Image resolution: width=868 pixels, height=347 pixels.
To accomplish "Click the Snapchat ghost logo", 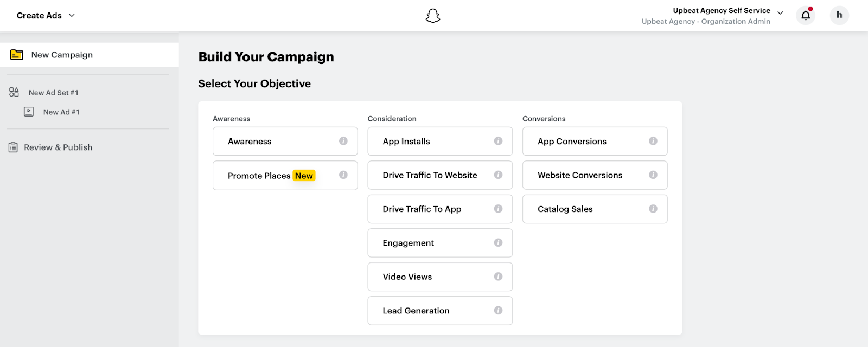I will coord(432,16).
